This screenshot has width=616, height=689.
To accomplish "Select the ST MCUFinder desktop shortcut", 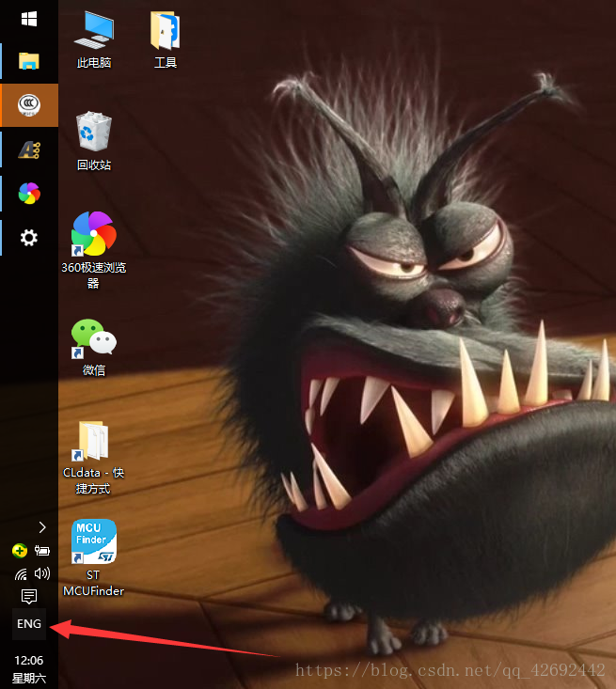I will click(94, 558).
